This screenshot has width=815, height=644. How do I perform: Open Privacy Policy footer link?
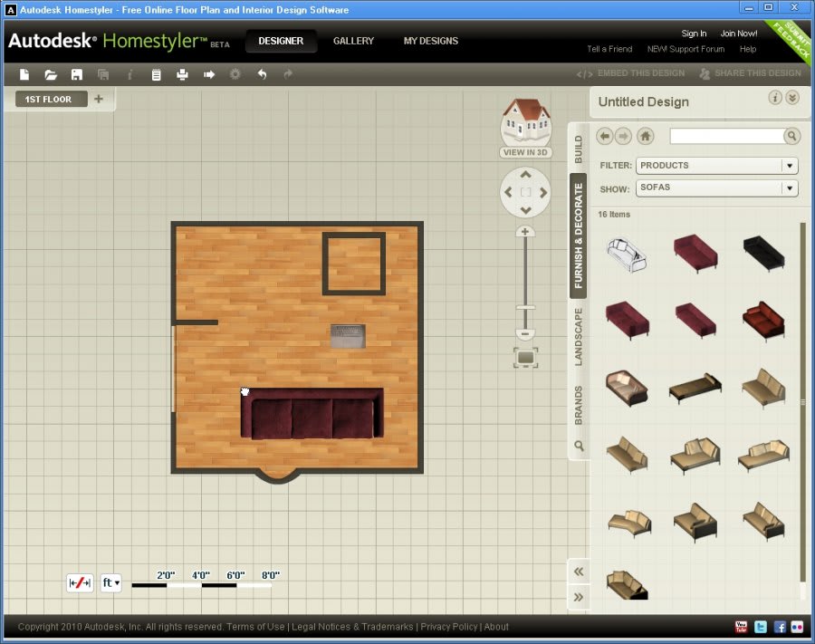pos(448,627)
